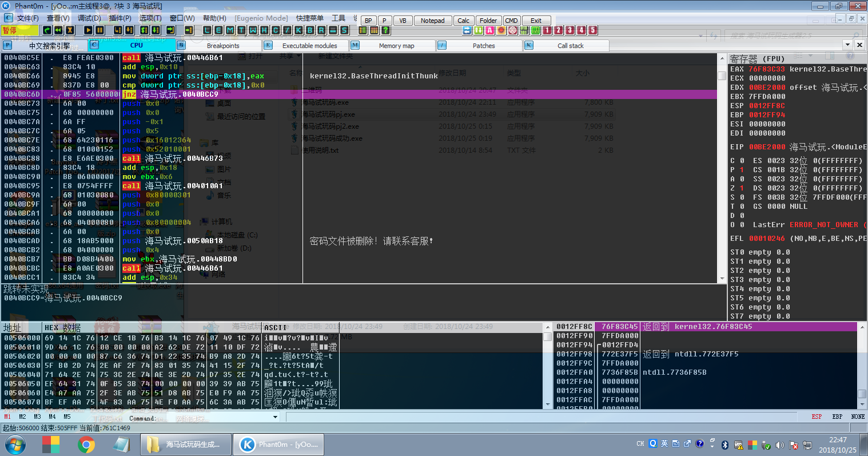Open the 选项(T) menu
The width and height of the screenshot is (868, 456).
[x=150, y=18]
